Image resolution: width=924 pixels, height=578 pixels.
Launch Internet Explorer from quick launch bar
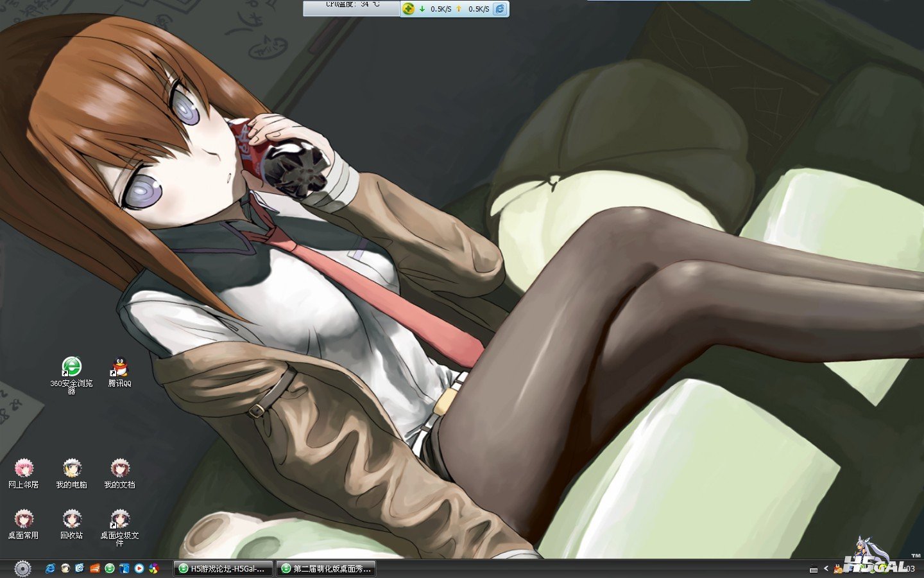50,568
